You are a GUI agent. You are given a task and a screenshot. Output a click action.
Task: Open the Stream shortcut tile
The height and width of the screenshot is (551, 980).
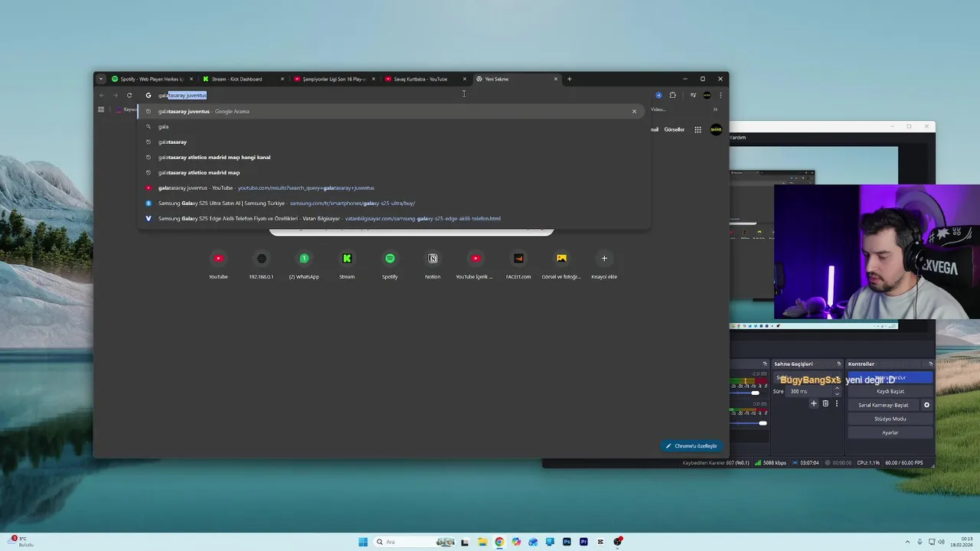347,265
